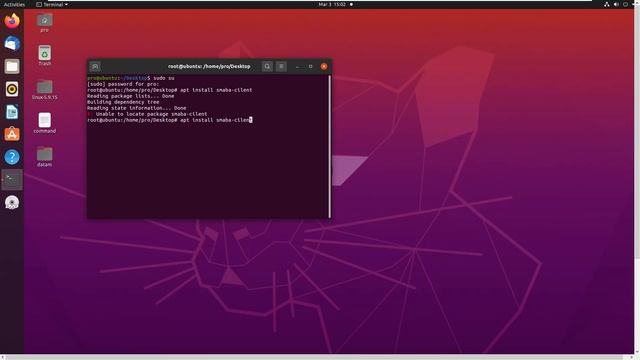The image size is (640, 360).
Task: Open network status icon in top bar
Action: [607, 4]
